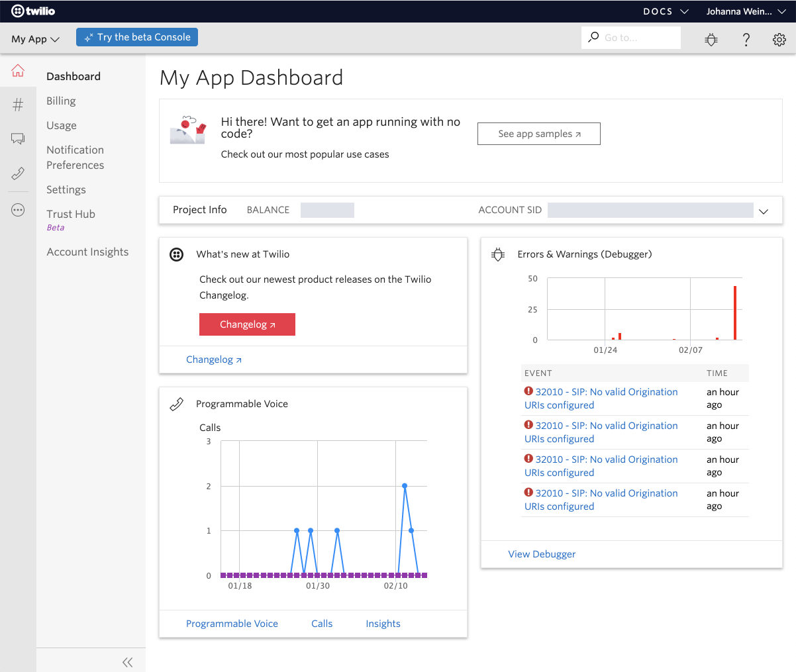Screen dimensions: 796x672
Task: Open All Products ellipsis icon in rail
Action: click(x=18, y=210)
